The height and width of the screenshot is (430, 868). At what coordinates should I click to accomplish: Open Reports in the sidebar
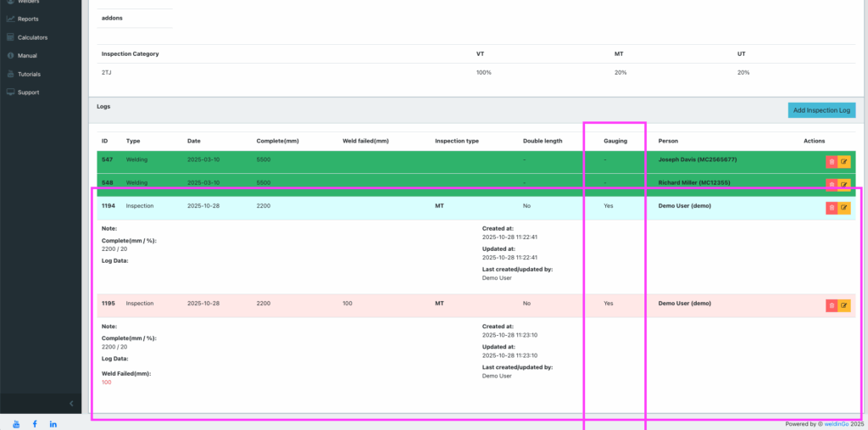pos(27,19)
